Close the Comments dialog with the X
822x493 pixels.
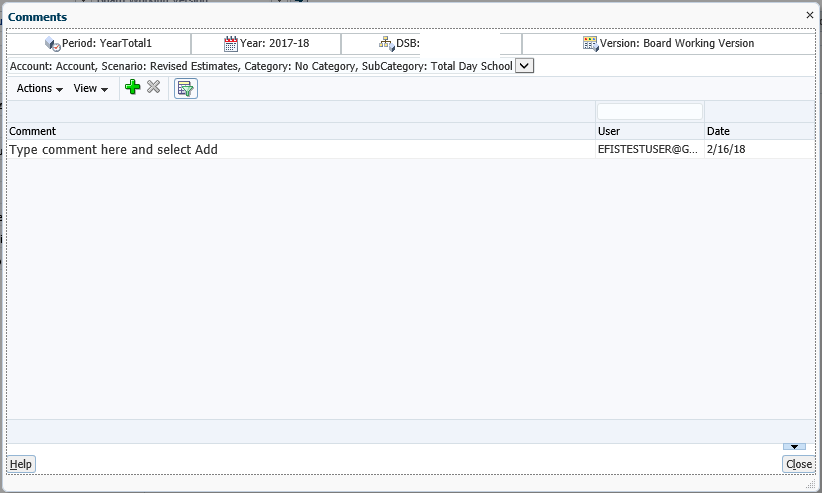point(810,16)
